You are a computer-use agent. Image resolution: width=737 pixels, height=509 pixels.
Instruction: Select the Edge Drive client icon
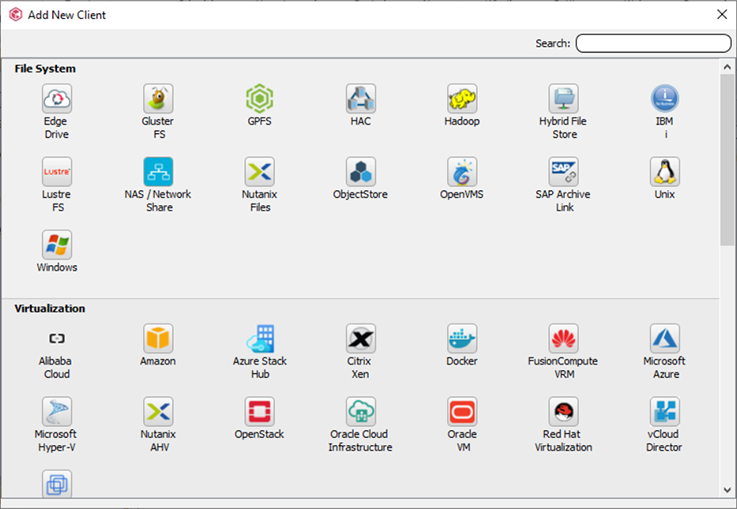coord(57,98)
